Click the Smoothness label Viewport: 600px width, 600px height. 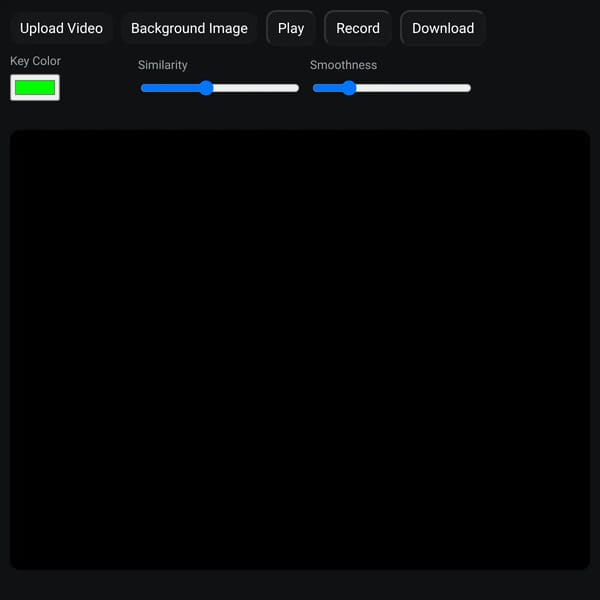pos(343,65)
